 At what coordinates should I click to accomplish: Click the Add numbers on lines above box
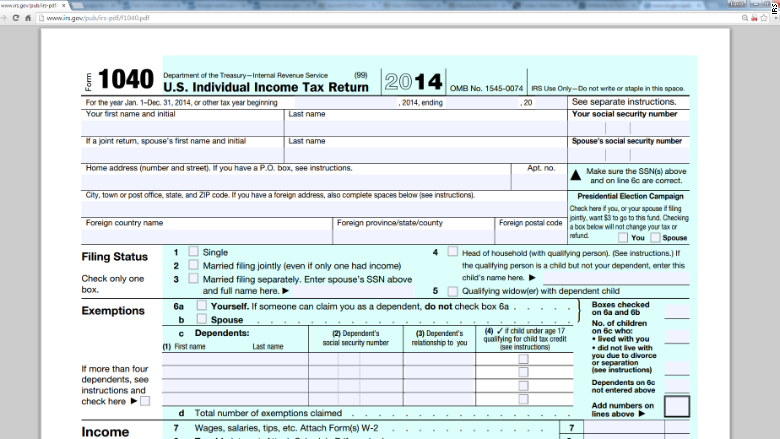tap(677, 406)
